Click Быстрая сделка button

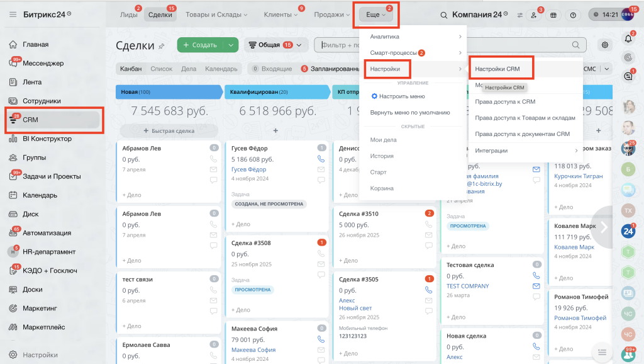(169, 131)
